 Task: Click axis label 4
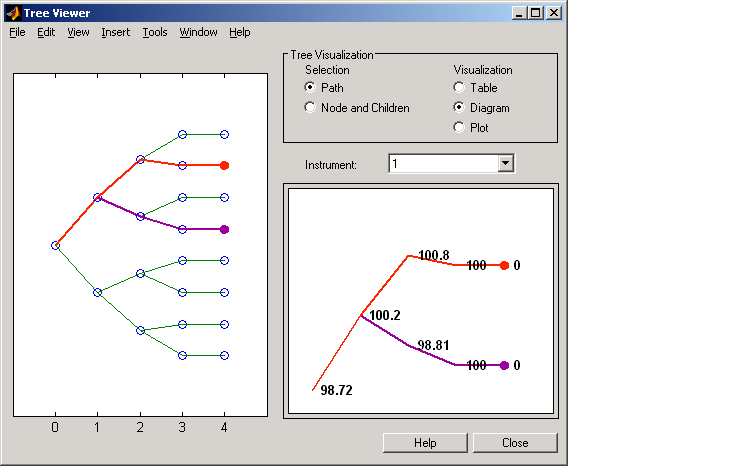tap(224, 427)
